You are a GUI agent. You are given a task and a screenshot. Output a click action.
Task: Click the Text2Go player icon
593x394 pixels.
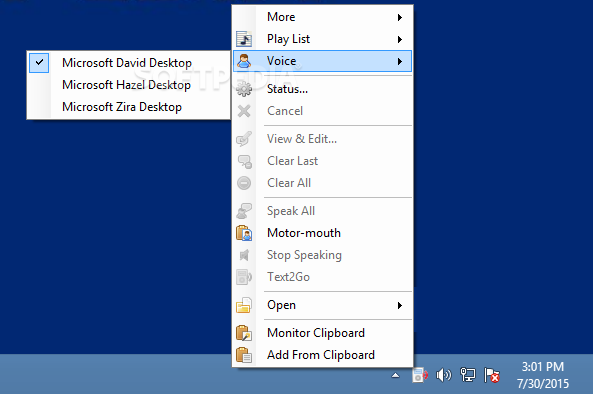244,277
